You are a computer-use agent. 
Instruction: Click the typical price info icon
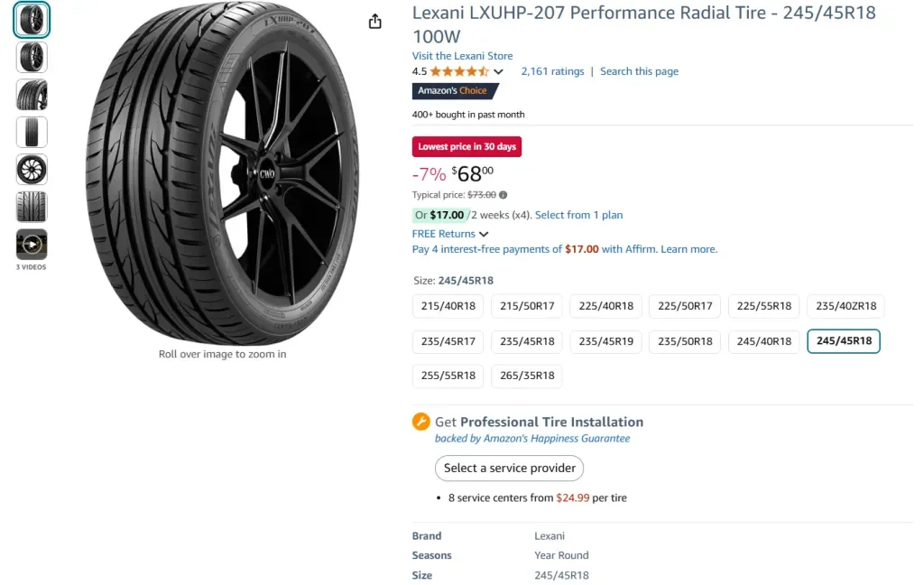coord(504,195)
